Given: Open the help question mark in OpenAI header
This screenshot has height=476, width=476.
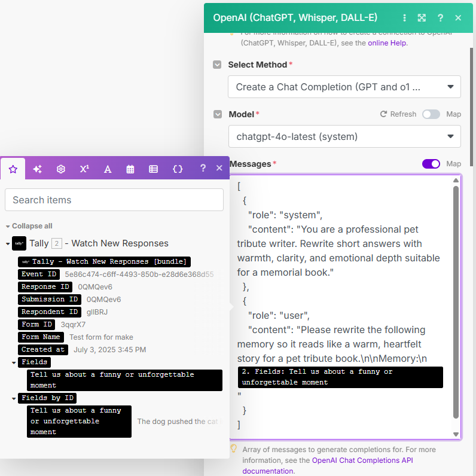Looking at the screenshot, I should [441, 18].
